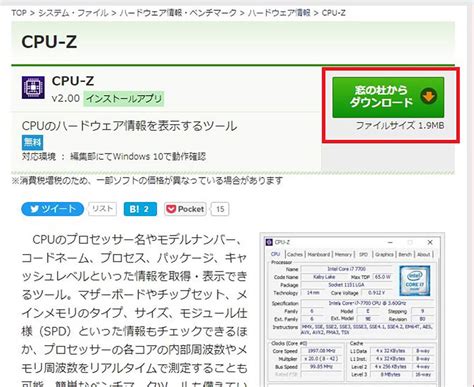
Task: Click the Twitter bird icon
Action: tap(34, 209)
